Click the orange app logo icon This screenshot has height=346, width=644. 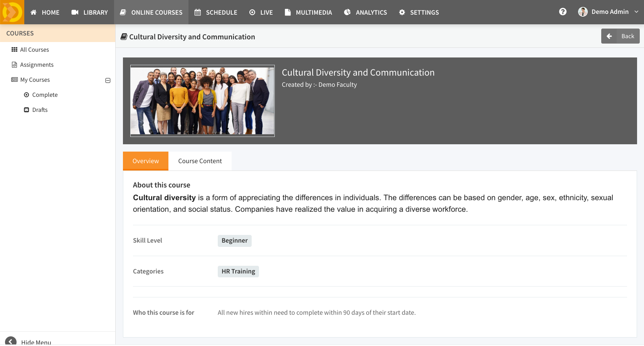12,12
